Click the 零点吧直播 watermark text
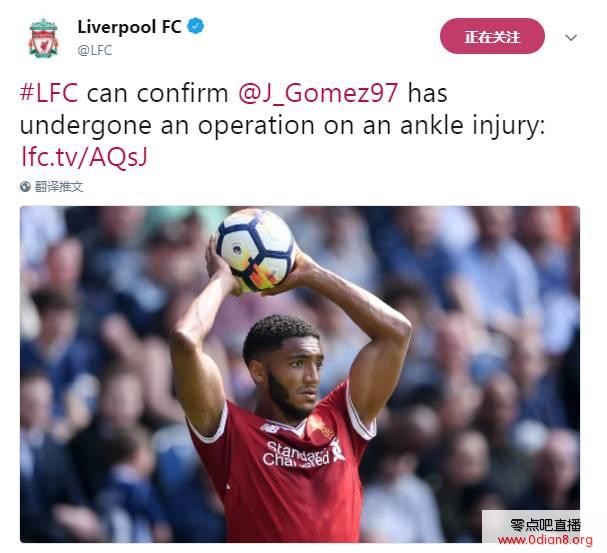 point(545,525)
